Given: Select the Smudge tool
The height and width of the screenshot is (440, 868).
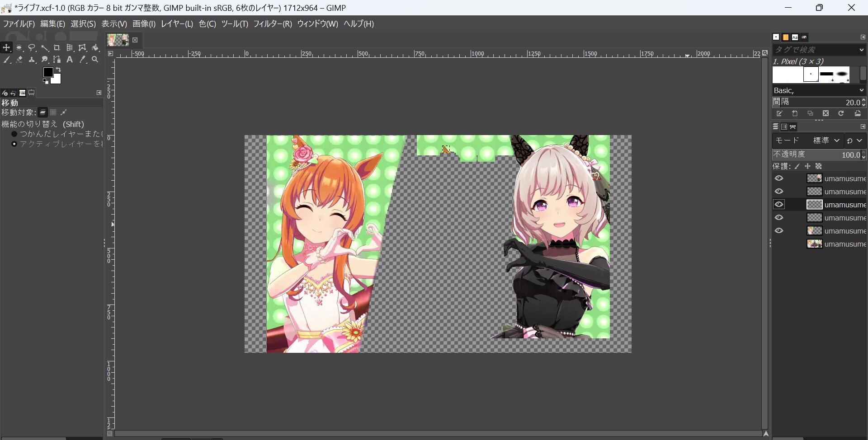Looking at the screenshot, I should tap(44, 60).
